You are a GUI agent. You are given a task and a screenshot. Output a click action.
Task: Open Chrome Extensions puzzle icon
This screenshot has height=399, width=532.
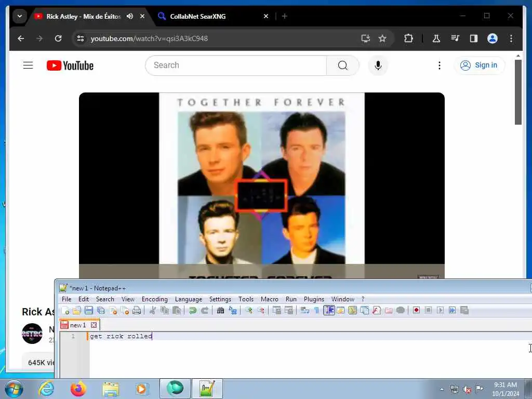click(408, 38)
